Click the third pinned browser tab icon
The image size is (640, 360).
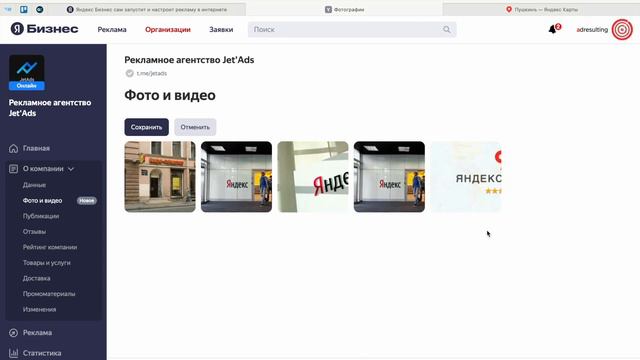pyautogui.click(x=40, y=9)
